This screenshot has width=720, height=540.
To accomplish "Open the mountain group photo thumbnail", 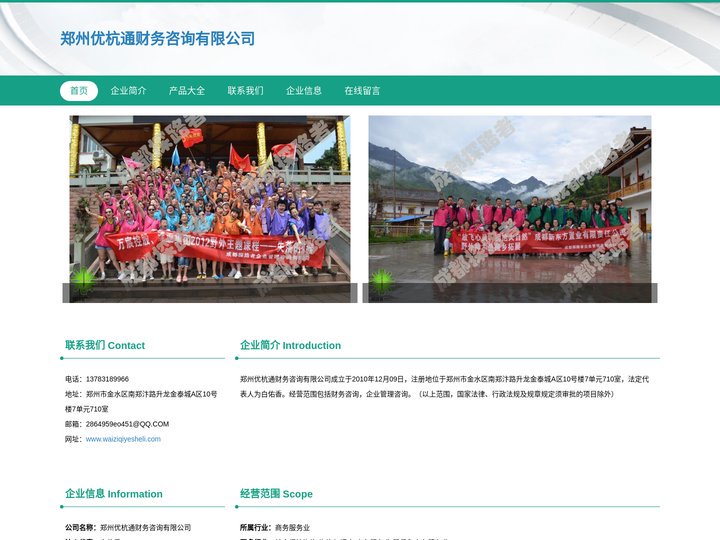I will click(510, 209).
